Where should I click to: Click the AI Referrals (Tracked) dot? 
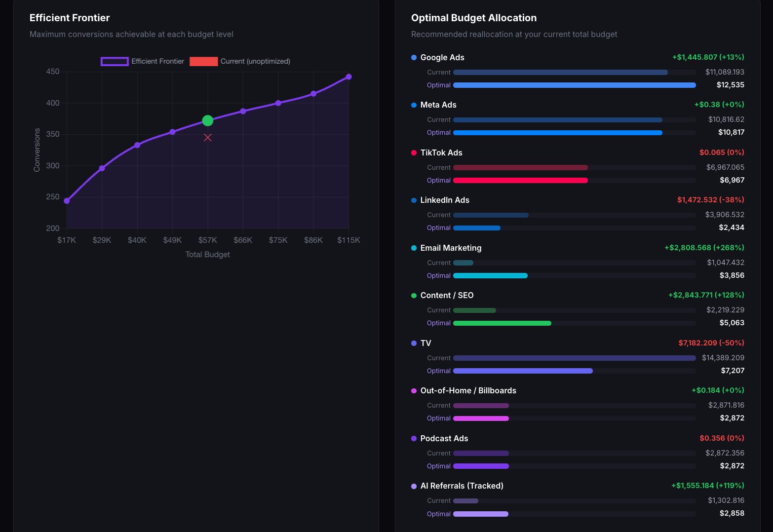tap(414, 486)
